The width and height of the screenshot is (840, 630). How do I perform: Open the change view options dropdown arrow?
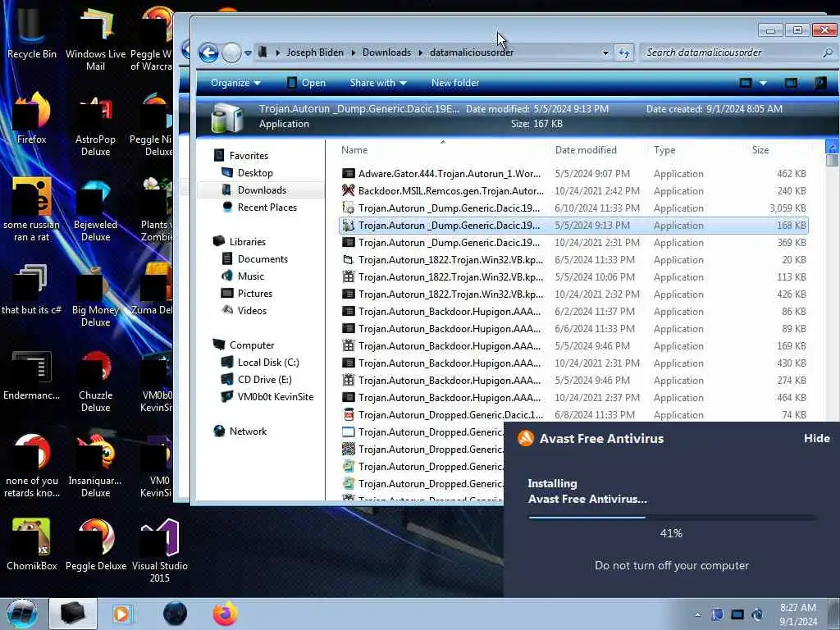point(763,83)
